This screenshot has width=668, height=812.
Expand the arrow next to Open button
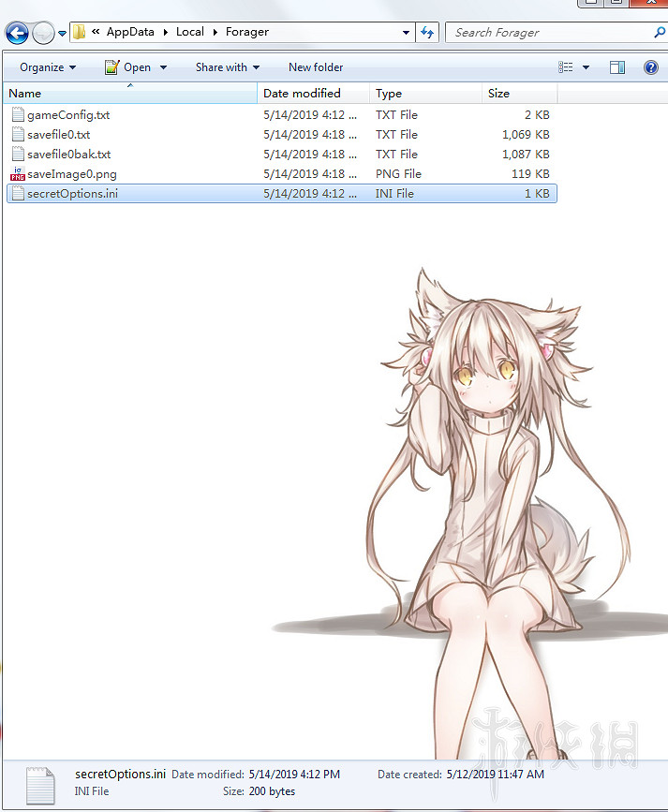coord(163,67)
